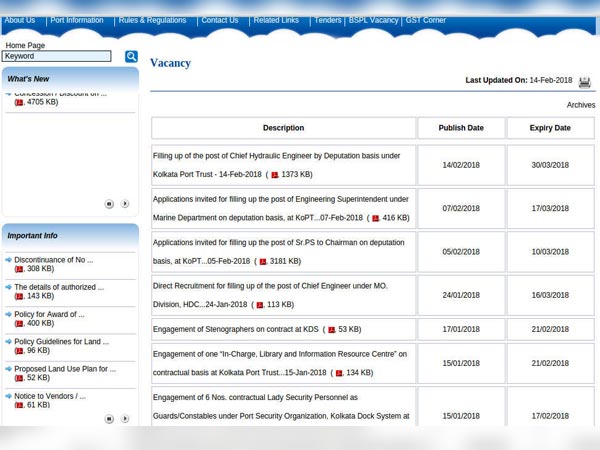Click arrow bullet next to Policy for Award
Image resolution: width=600 pixels, height=450 pixels.
[x=8, y=314]
